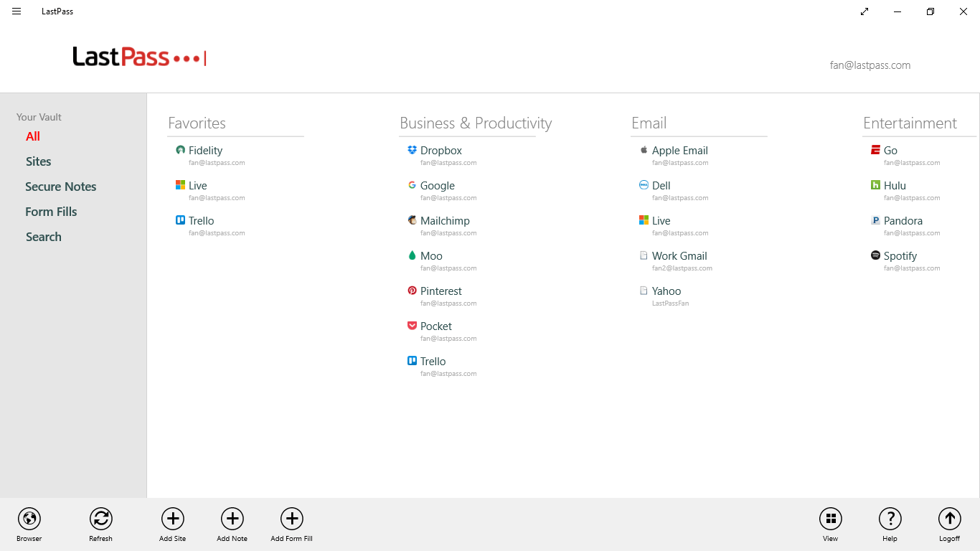Image resolution: width=980 pixels, height=551 pixels.
Task: Click the Add Note plus icon
Action: click(232, 519)
